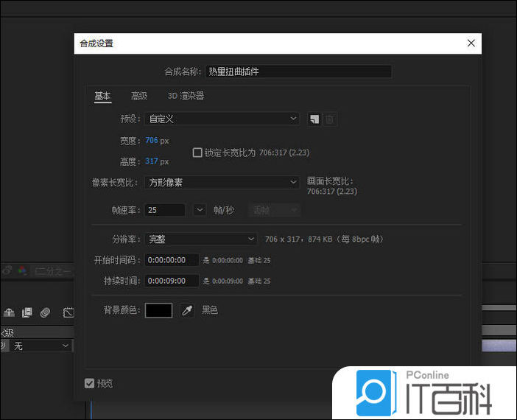Click the delete preset trash icon
Screen dimensions: 517x420
coord(330,119)
